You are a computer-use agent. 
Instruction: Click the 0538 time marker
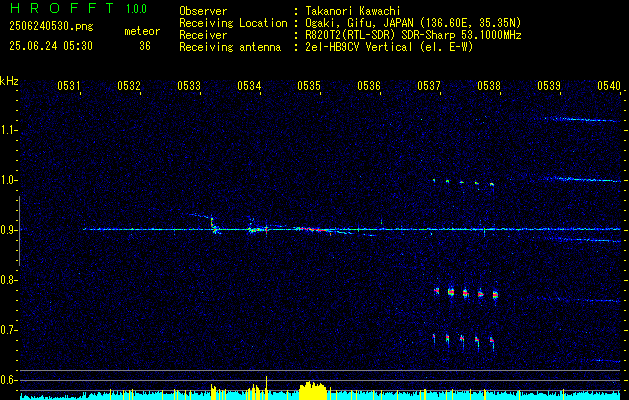489,85
